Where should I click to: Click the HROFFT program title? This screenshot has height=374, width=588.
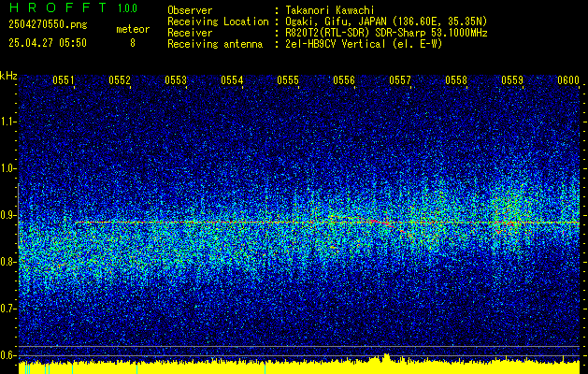pos(58,7)
